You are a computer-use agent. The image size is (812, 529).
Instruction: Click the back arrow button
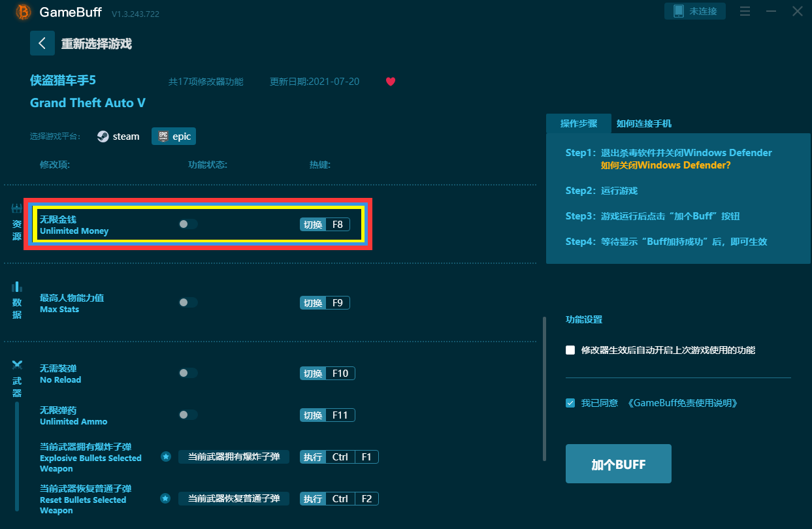[42, 43]
